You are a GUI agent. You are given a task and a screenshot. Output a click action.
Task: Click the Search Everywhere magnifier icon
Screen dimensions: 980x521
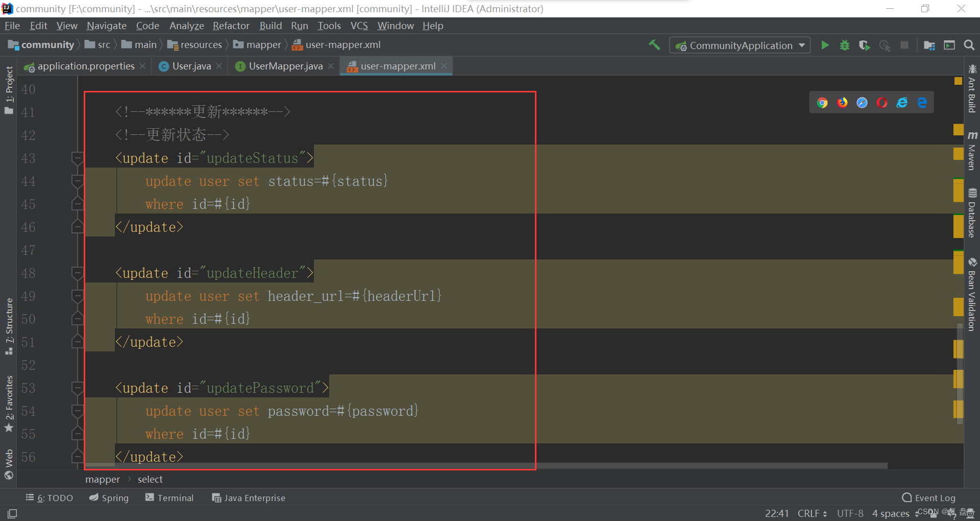969,45
